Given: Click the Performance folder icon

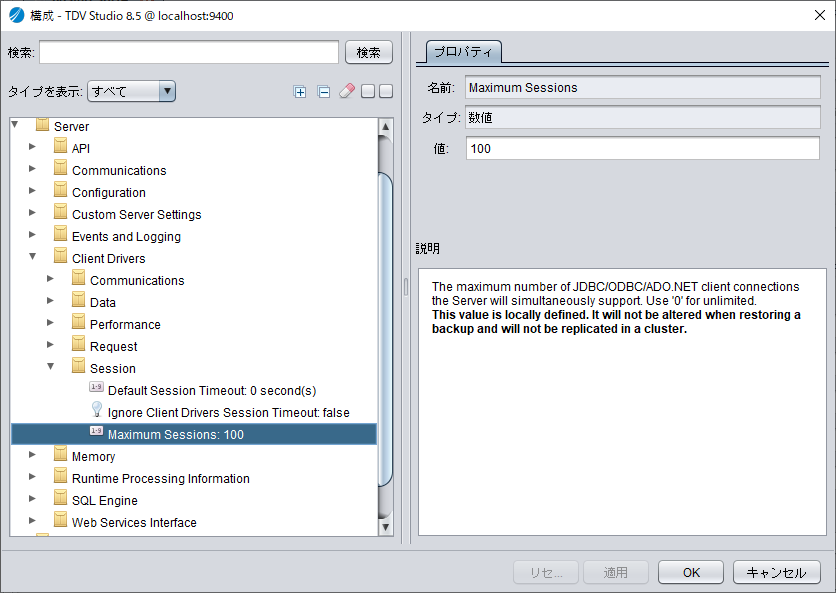Looking at the screenshot, I should (78, 322).
